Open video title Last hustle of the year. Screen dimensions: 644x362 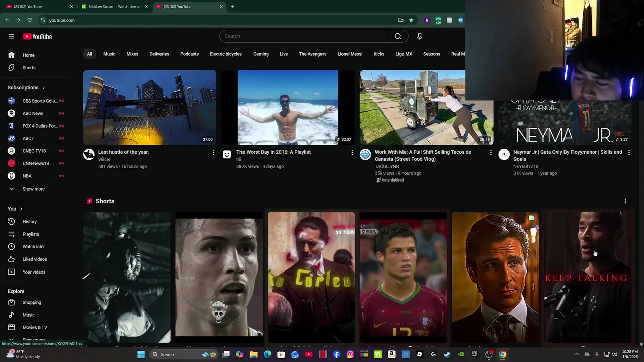tap(123, 152)
